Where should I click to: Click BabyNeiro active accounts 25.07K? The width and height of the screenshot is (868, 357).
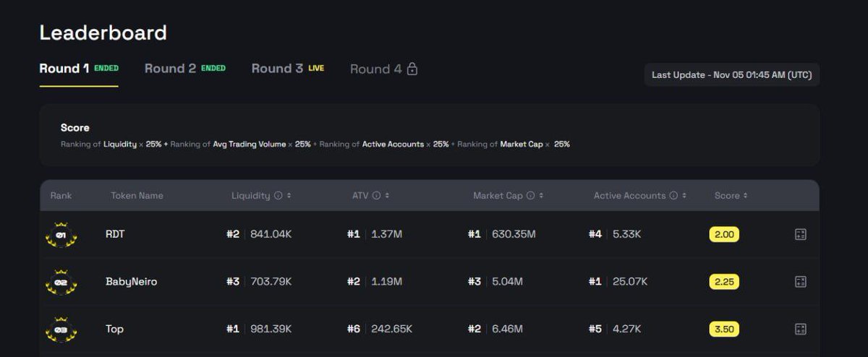coord(629,282)
